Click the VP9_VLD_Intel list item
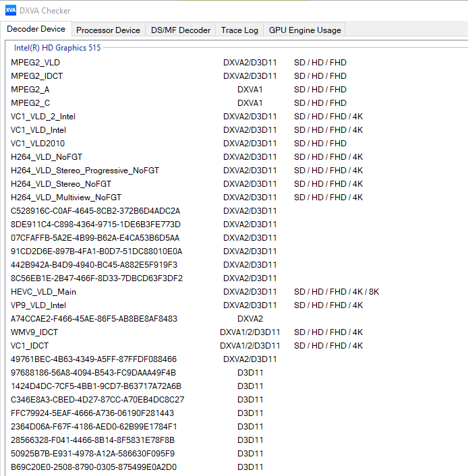This screenshot has width=468, height=476. click(38, 305)
